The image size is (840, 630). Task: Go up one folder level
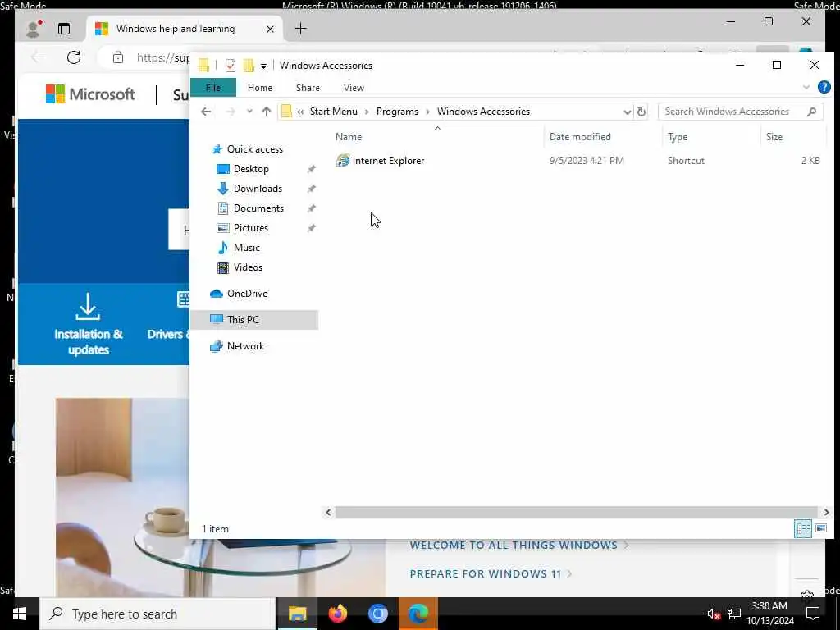pyautogui.click(x=267, y=112)
